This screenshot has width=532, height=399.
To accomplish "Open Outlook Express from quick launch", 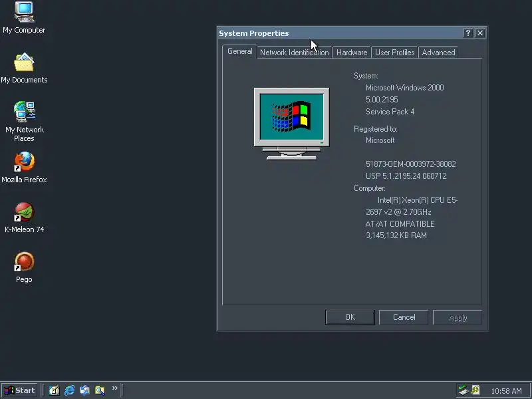I will click(84, 390).
